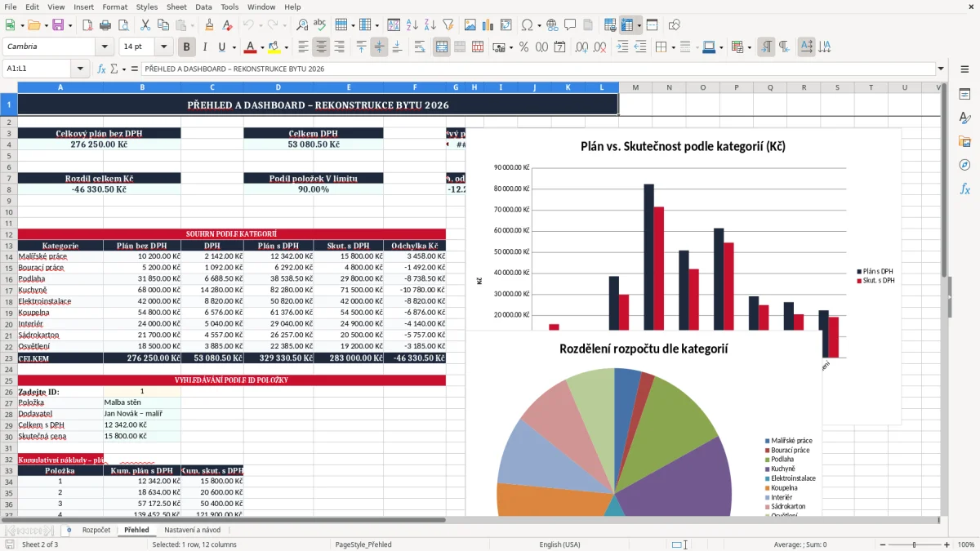Toggle Align Left

(304, 47)
